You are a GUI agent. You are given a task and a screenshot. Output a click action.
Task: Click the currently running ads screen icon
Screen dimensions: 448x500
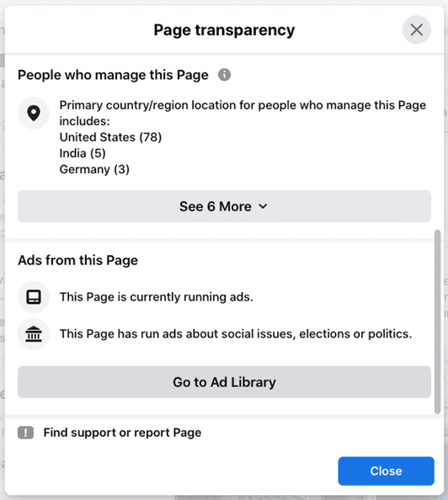34,297
